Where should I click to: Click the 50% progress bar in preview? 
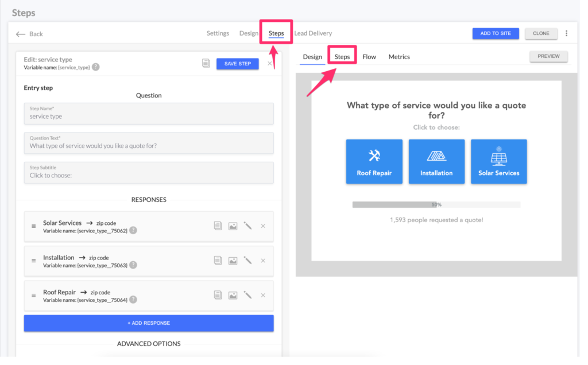pos(436,204)
